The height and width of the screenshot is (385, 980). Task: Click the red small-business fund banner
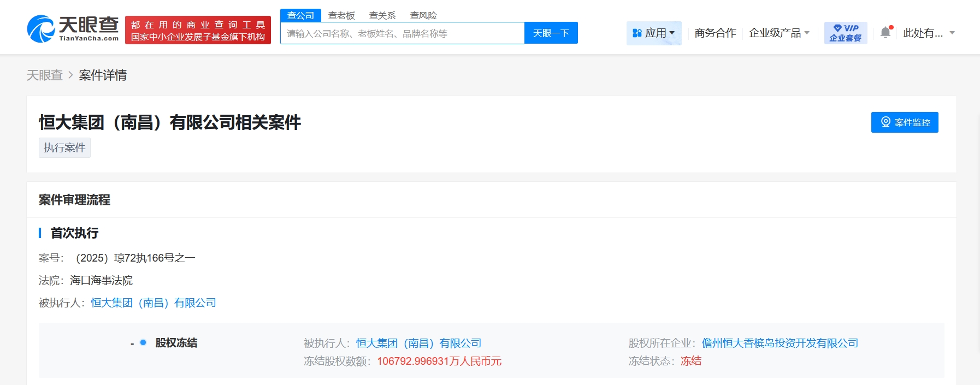pos(198,31)
